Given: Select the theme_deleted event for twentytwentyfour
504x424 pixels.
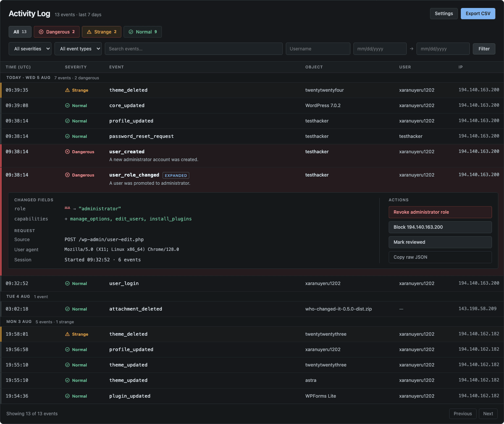Looking at the screenshot, I should pyautogui.click(x=128, y=90).
